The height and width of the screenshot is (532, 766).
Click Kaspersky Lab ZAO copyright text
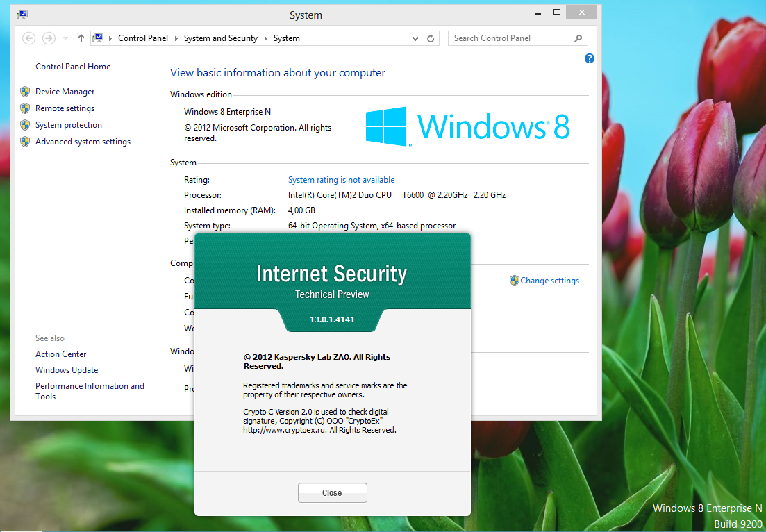pyautogui.click(x=317, y=362)
